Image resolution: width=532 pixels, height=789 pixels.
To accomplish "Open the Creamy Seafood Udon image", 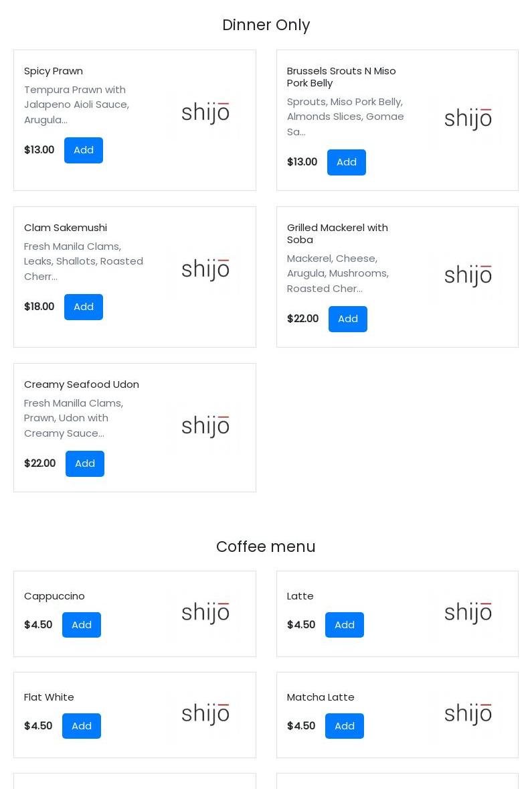I will (205, 427).
